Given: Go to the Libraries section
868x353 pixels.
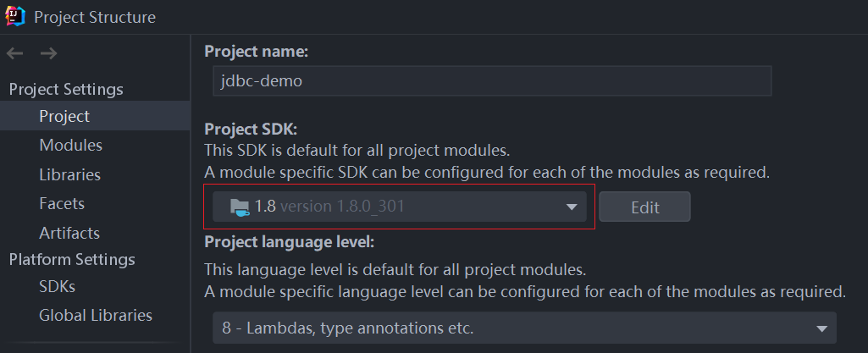Looking at the screenshot, I should tap(69, 174).
